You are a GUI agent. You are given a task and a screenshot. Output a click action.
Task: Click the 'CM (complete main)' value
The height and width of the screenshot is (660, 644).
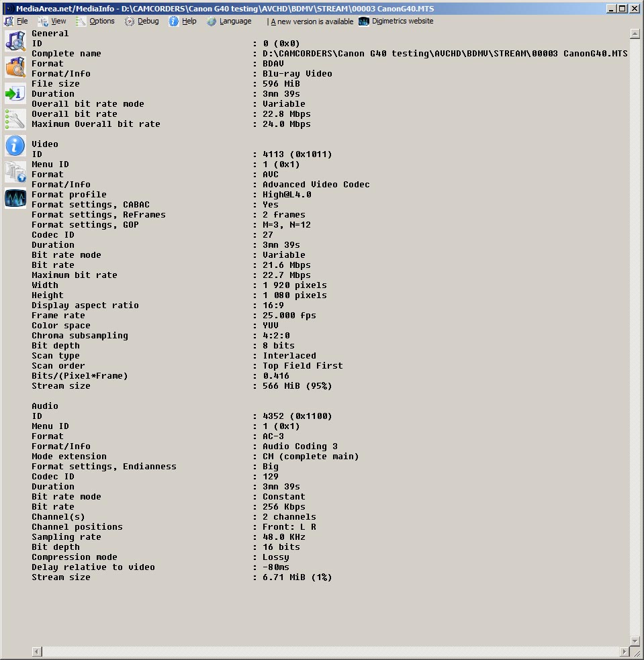[x=311, y=457]
